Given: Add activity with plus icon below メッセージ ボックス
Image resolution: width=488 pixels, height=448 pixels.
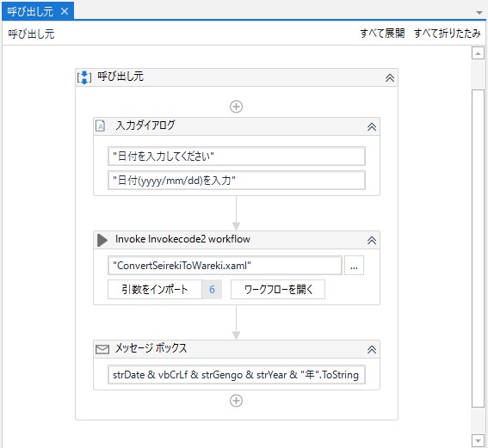Looking at the screenshot, I should [x=236, y=401].
